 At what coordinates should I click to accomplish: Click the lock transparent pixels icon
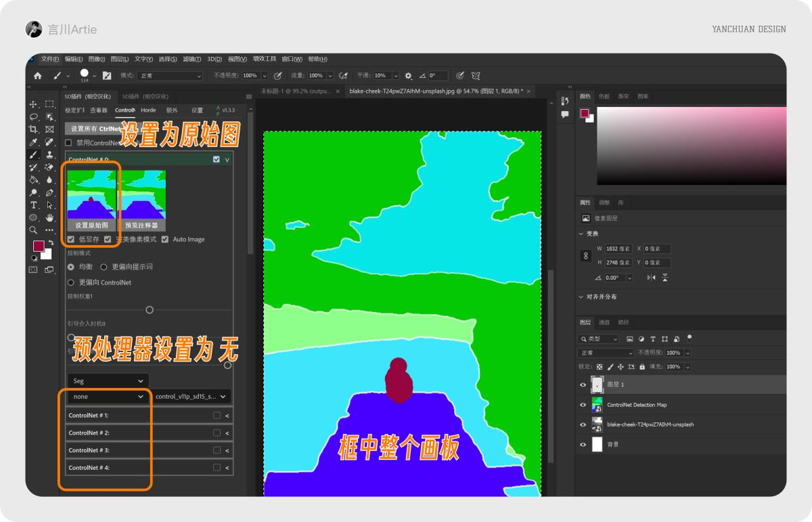coord(599,367)
